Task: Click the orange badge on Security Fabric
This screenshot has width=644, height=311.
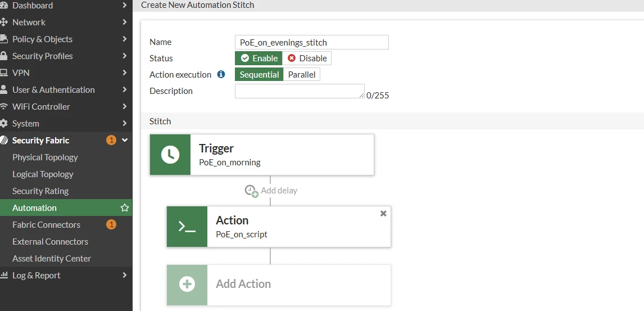Action: click(111, 140)
